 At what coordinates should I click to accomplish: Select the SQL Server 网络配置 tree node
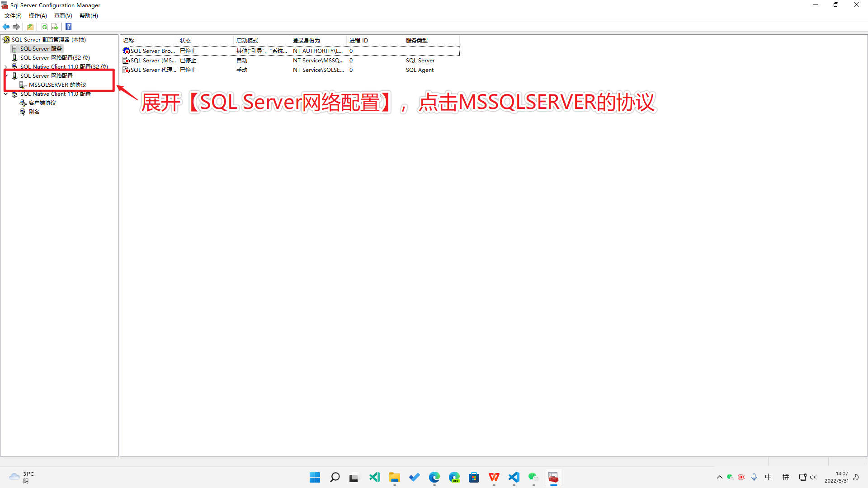(x=46, y=76)
